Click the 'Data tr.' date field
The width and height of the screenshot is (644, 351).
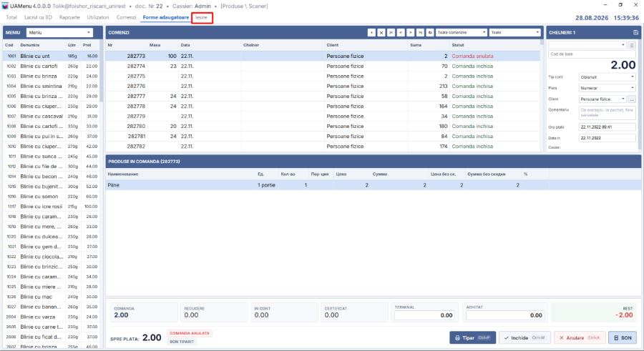point(607,138)
